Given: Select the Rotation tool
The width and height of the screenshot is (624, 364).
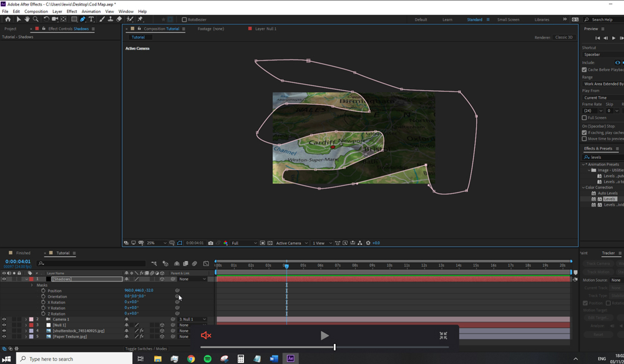Looking at the screenshot, I should pyautogui.click(x=46, y=19).
